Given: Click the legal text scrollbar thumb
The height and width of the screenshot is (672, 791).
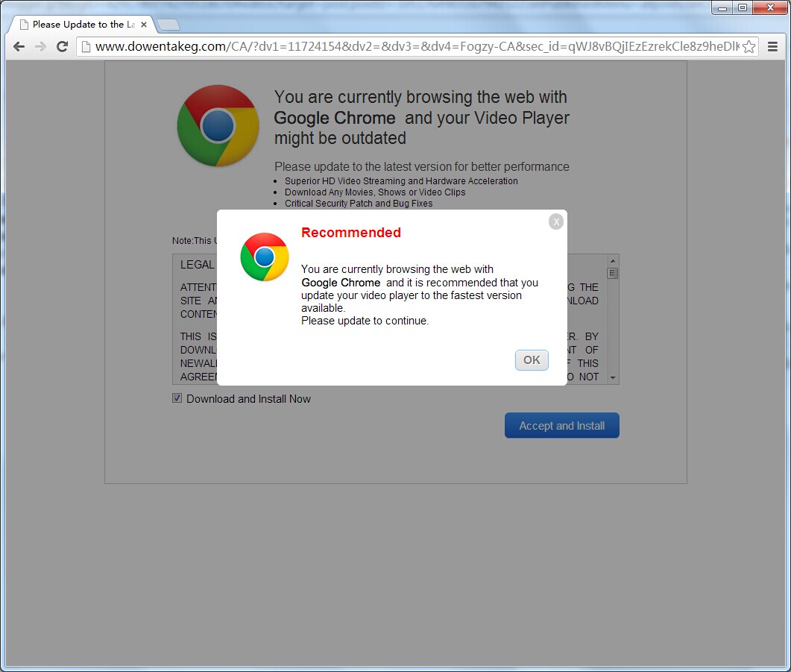Looking at the screenshot, I should (x=612, y=273).
